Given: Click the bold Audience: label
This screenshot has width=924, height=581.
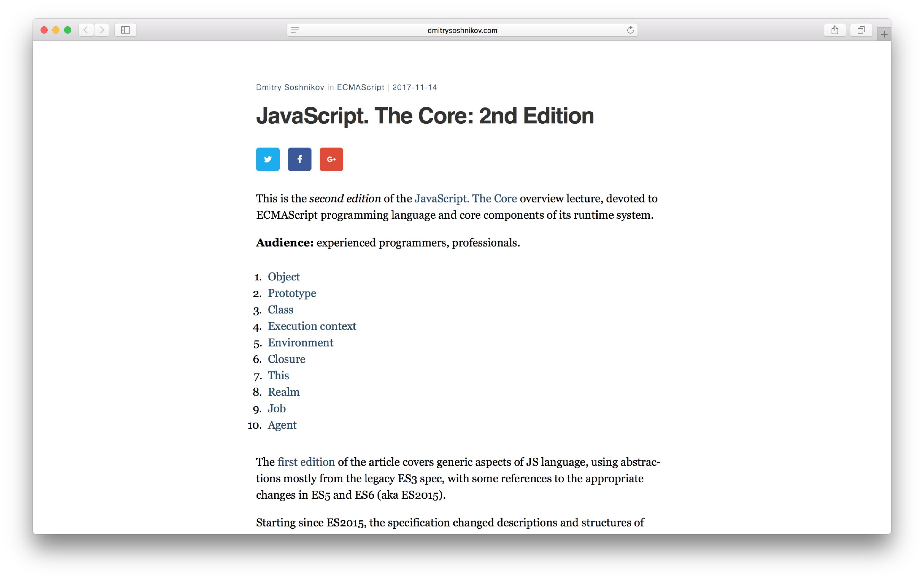Looking at the screenshot, I should pos(285,243).
